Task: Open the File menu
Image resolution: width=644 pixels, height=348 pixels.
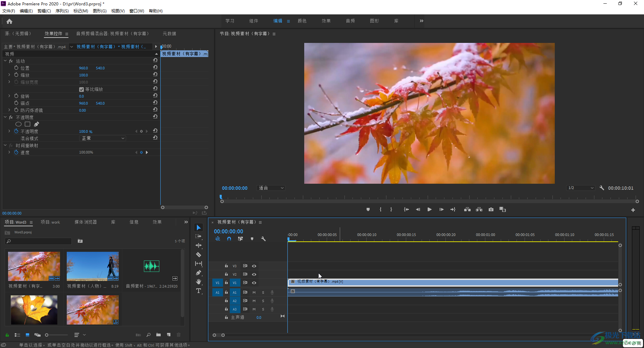Action: 9,11
